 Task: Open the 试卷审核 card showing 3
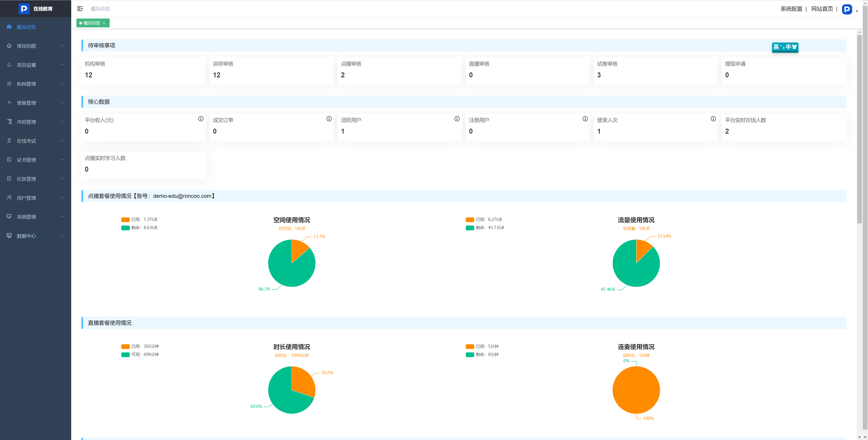point(656,71)
